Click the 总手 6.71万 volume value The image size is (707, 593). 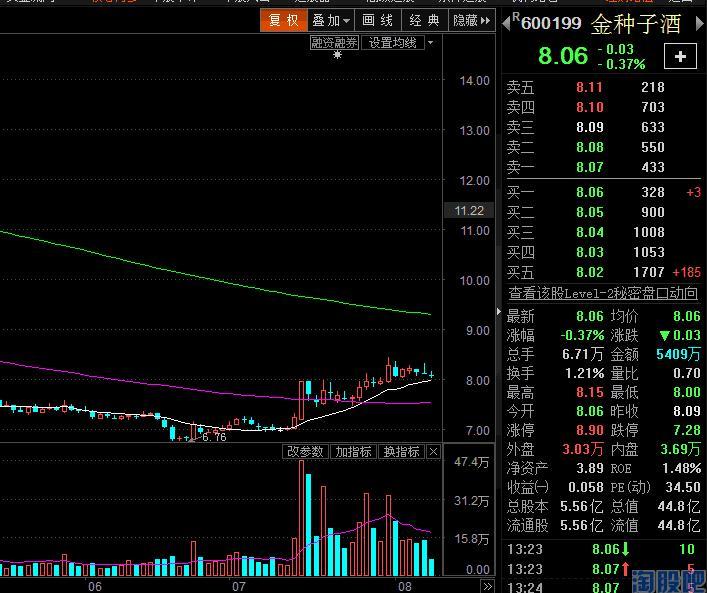(583, 354)
